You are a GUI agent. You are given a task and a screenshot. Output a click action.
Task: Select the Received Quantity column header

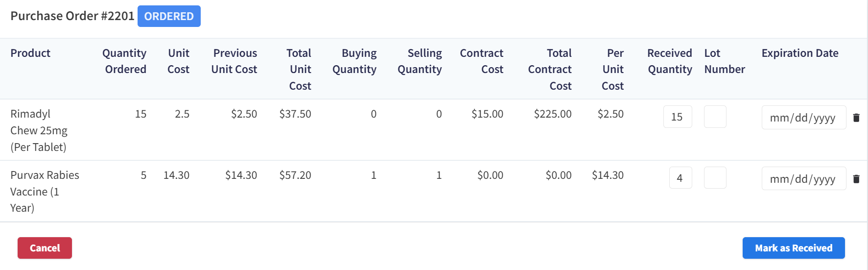coord(670,61)
